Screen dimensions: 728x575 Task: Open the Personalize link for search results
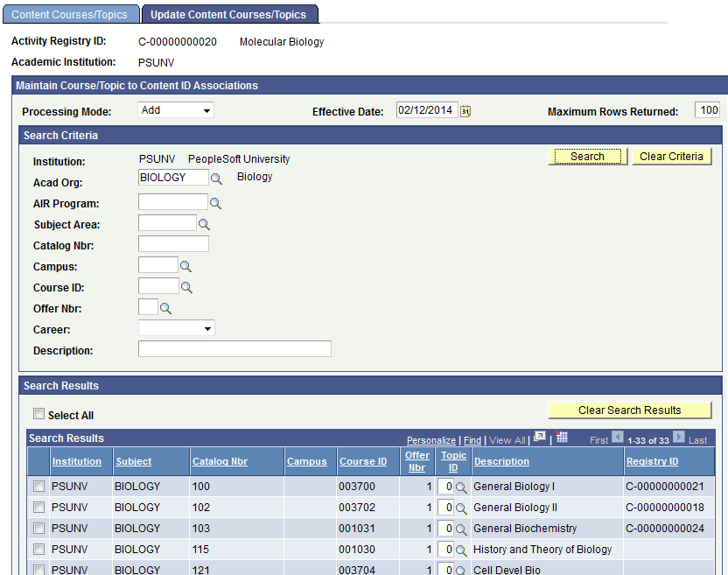point(430,440)
